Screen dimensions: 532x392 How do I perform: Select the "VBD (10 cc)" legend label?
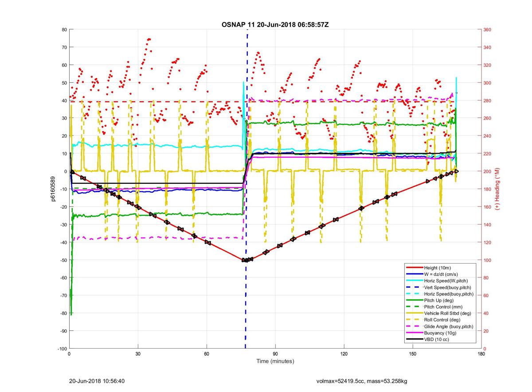pos(437,339)
